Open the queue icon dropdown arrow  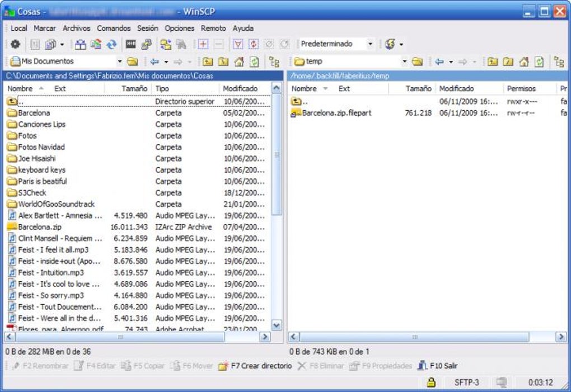[62, 44]
